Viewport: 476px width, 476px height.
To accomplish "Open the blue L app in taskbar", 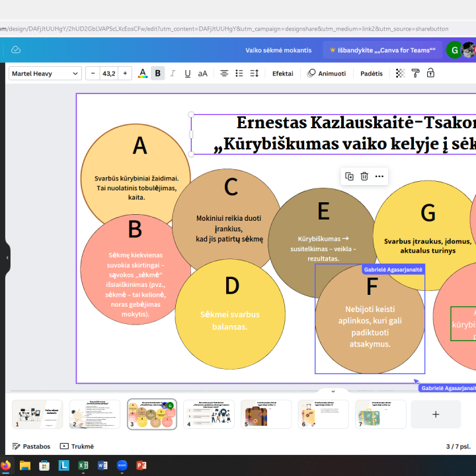I will 63,465.
